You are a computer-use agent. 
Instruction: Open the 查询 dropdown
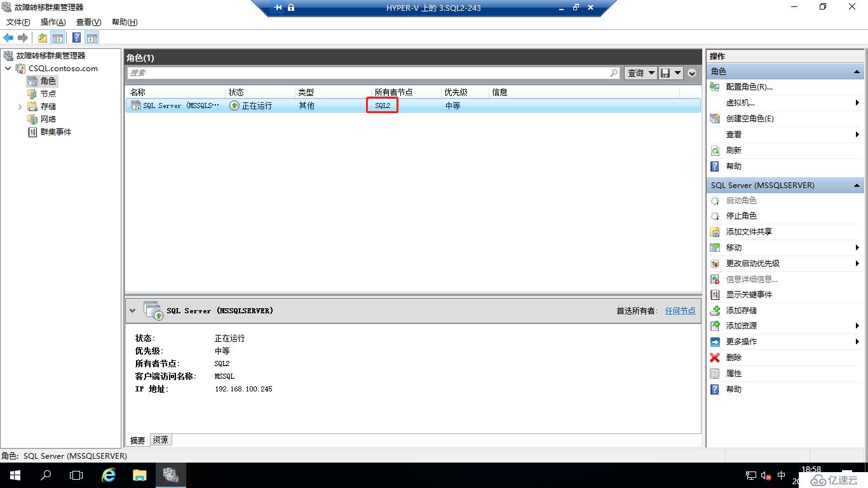(641, 73)
